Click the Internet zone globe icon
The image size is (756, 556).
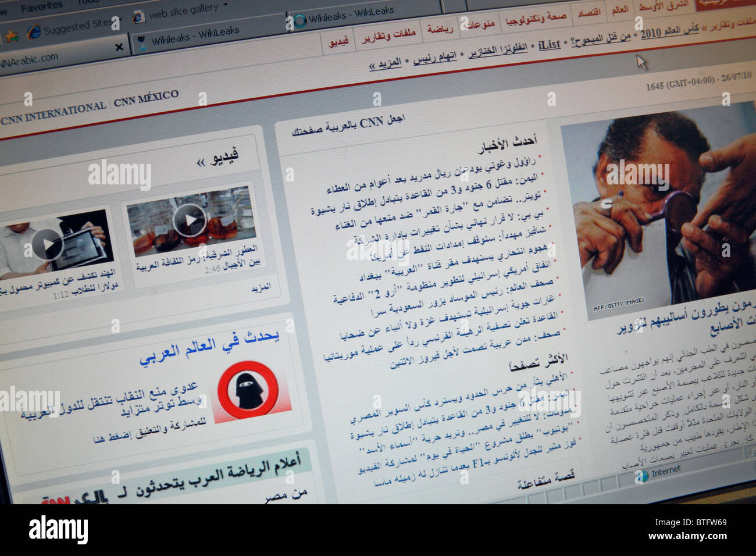coord(642,476)
